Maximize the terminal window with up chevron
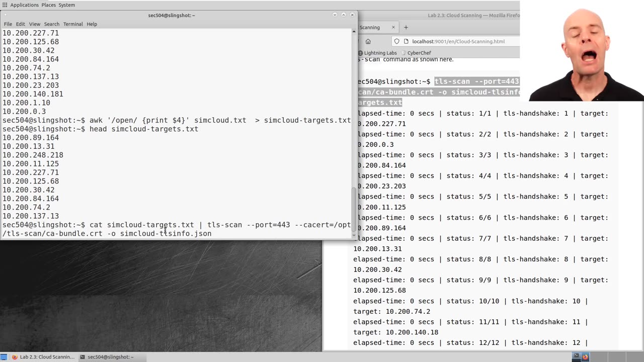Image resolution: width=644 pixels, height=362 pixels. coord(344,15)
